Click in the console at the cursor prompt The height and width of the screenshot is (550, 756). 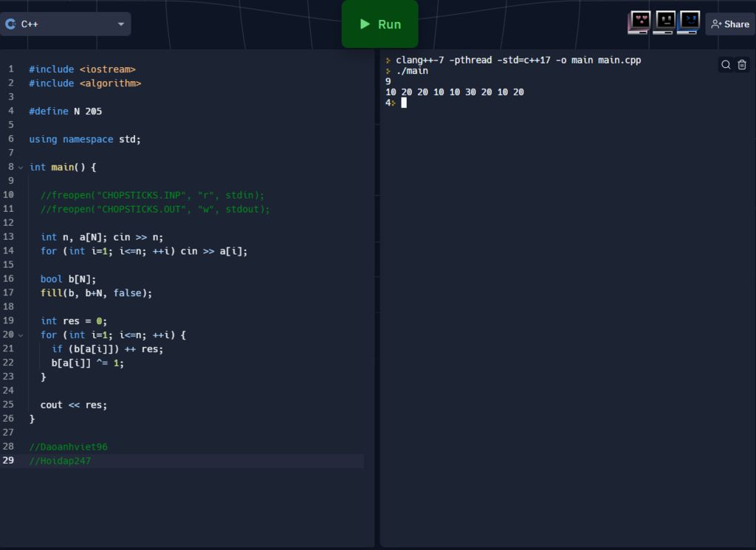click(404, 103)
